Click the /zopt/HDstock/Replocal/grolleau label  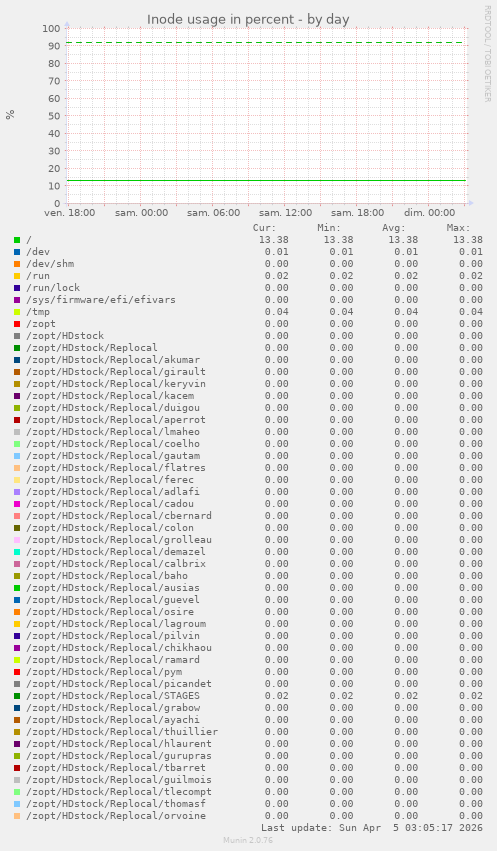point(119,539)
